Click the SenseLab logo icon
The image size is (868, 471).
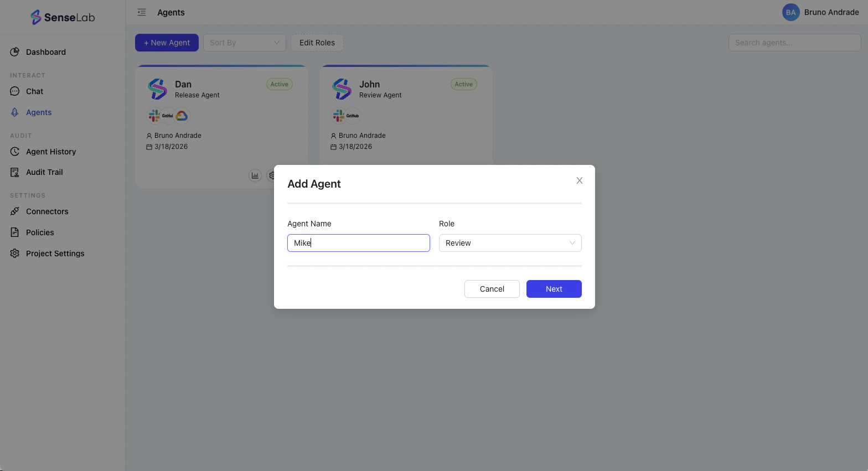(36, 17)
